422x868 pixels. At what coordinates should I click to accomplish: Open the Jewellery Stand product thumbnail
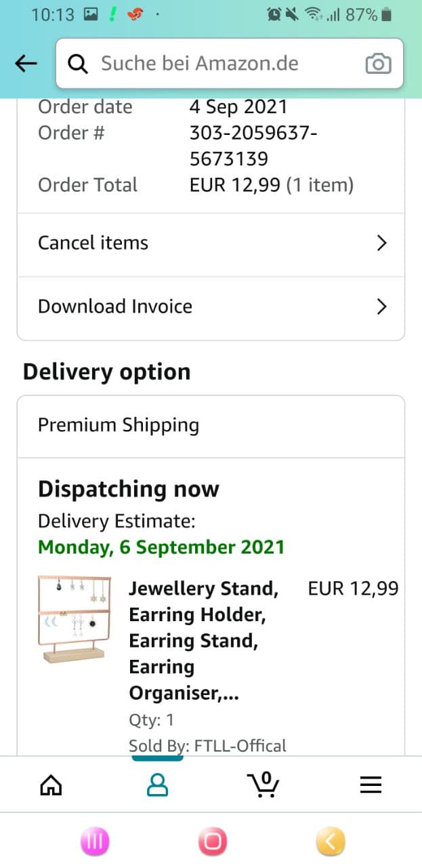pos(73,617)
